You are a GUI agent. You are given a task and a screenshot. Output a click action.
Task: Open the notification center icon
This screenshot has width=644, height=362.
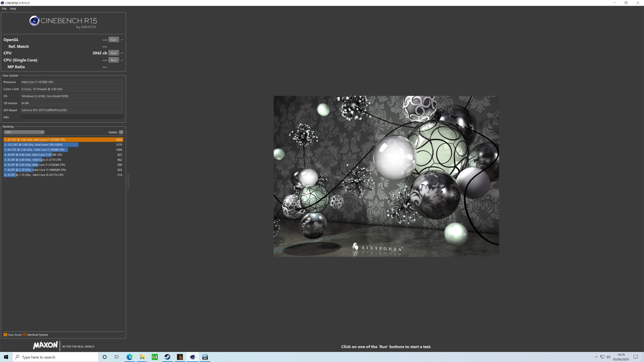pyautogui.click(x=636, y=357)
